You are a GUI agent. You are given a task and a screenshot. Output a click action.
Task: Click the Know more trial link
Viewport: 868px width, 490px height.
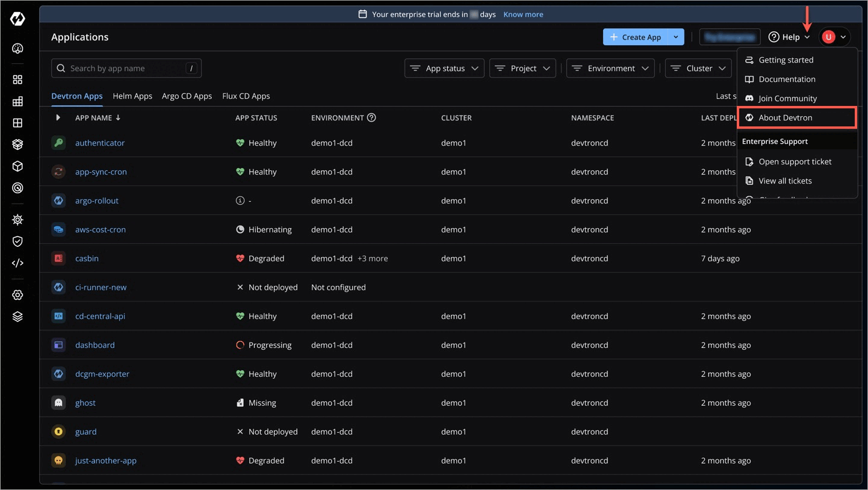click(523, 14)
